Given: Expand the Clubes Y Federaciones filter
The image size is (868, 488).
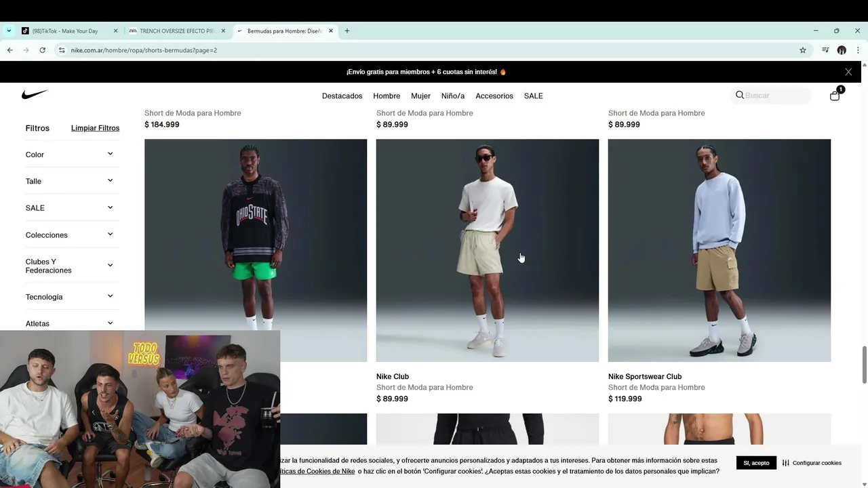Looking at the screenshot, I should click(71, 266).
